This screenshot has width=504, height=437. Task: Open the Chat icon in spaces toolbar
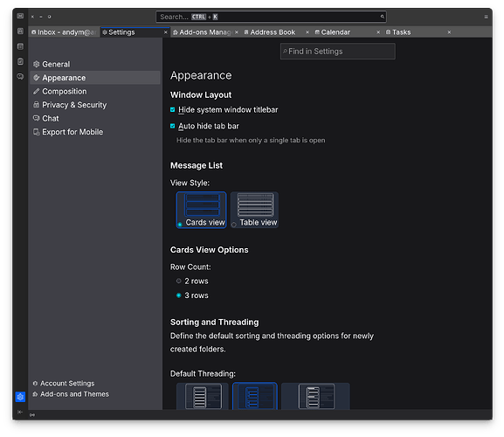pyautogui.click(x=20, y=77)
